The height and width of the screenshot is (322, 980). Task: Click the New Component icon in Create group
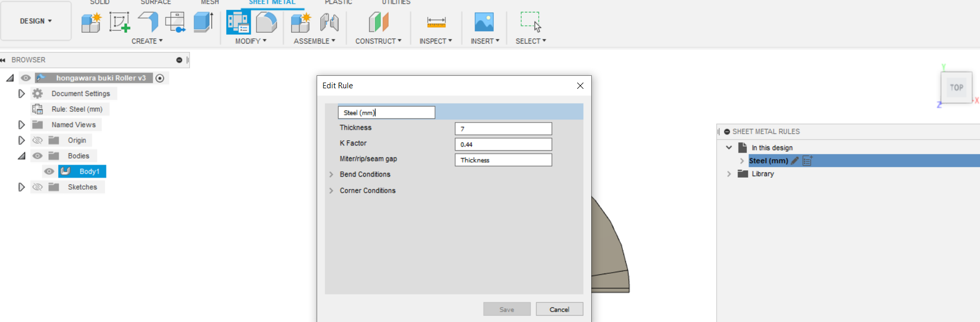(x=91, y=23)
